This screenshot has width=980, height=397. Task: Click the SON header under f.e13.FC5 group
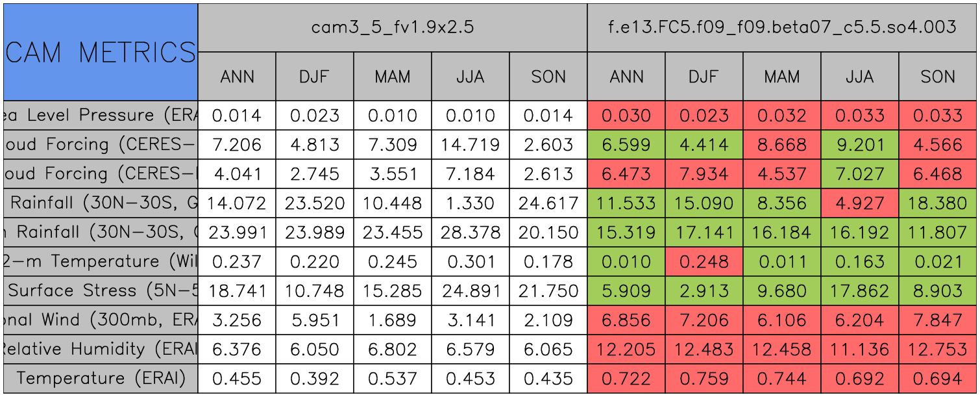(937, 77)
